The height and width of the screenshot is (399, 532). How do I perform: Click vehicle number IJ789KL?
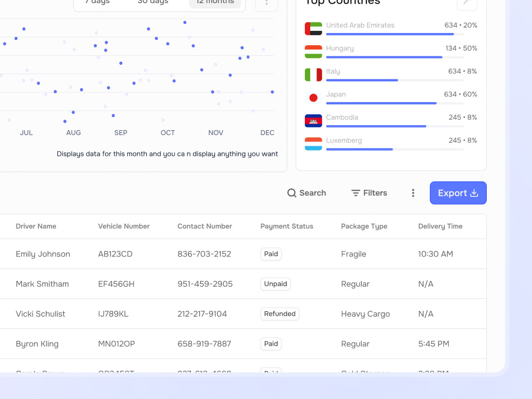113,314
